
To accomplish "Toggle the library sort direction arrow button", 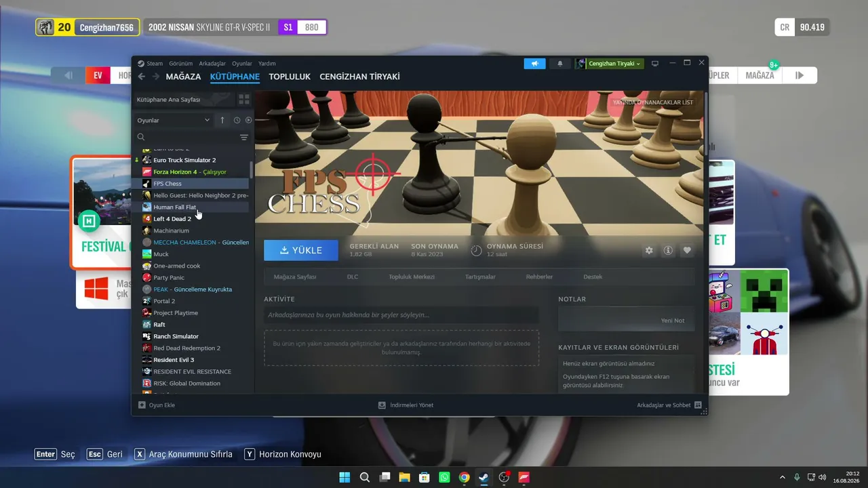I will (x=222, y=120).
